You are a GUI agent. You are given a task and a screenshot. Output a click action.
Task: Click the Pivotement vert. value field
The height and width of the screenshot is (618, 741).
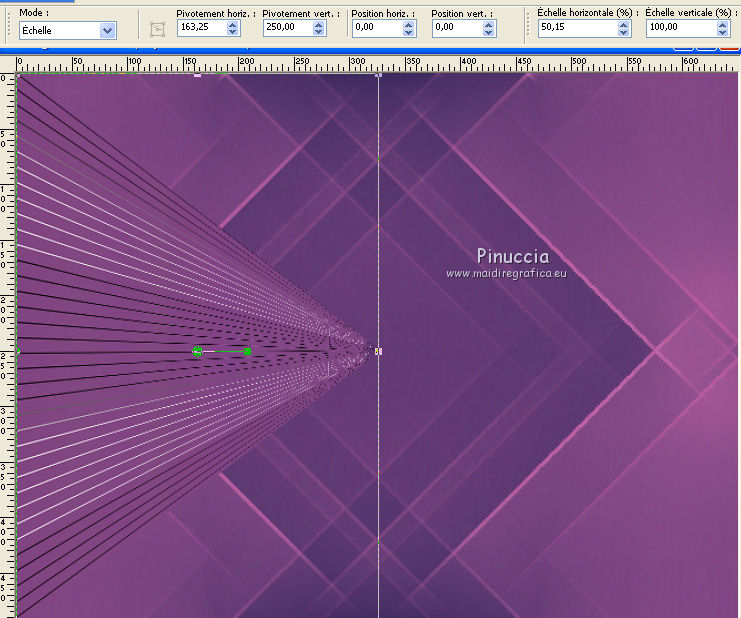pyautogui.click(x=288, y=27)
